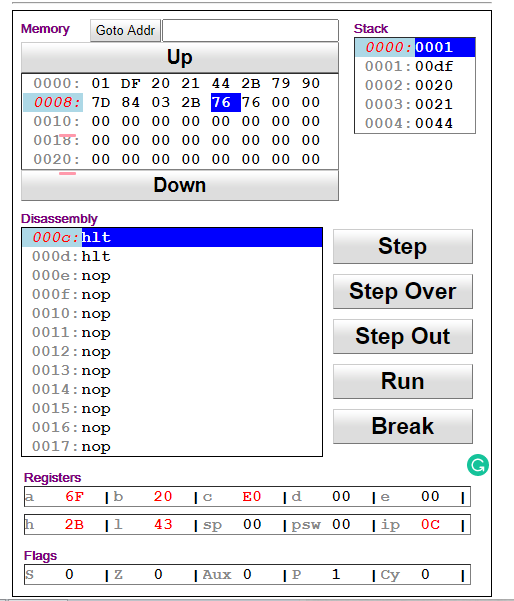The height and width of the screenshot is (601, 514).
Task: Click memory byte 03 in row 0008
Action: (161, 102)
